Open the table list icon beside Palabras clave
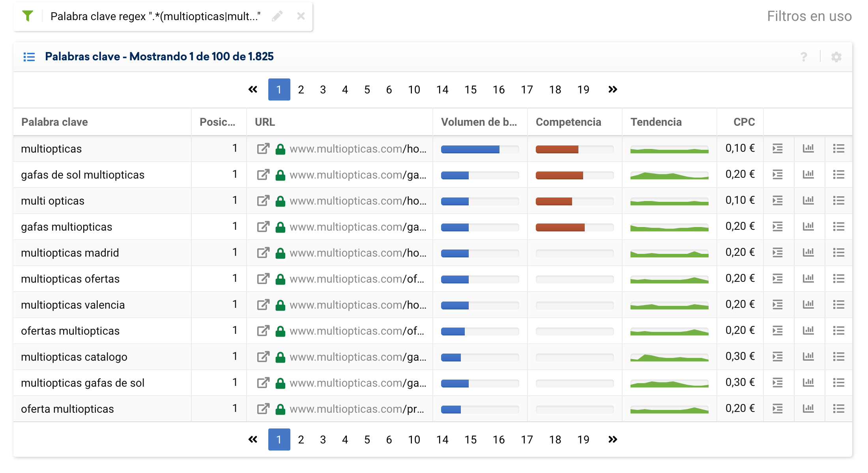The image size is (868, 473). point(29,57)
